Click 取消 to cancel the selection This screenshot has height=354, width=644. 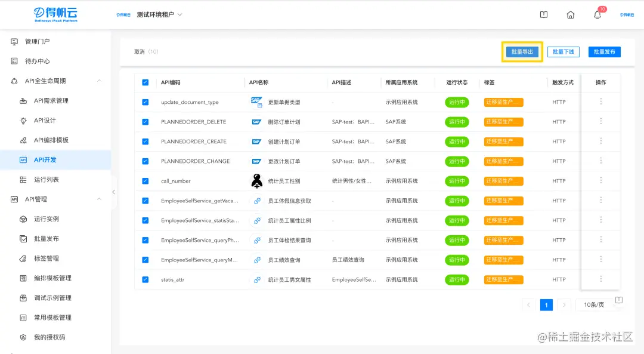pyautogui.click(x=139, y=52)
